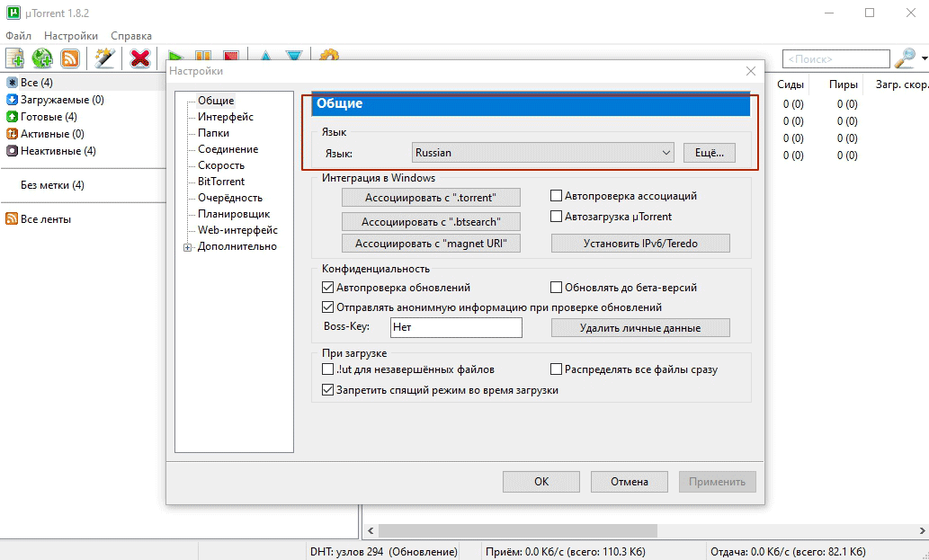Close the Настройки dialog with X
Image resolution: width=929 pixels, height=560 pixels.
coord(751,71)
